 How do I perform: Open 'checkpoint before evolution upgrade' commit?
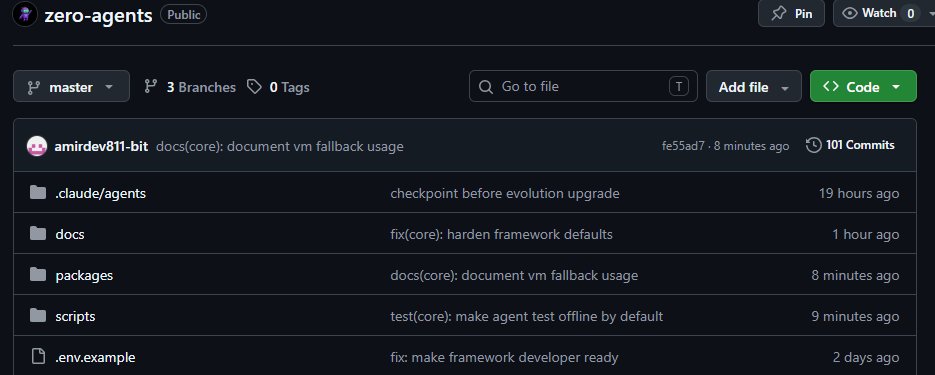click(x=504, y=193)
